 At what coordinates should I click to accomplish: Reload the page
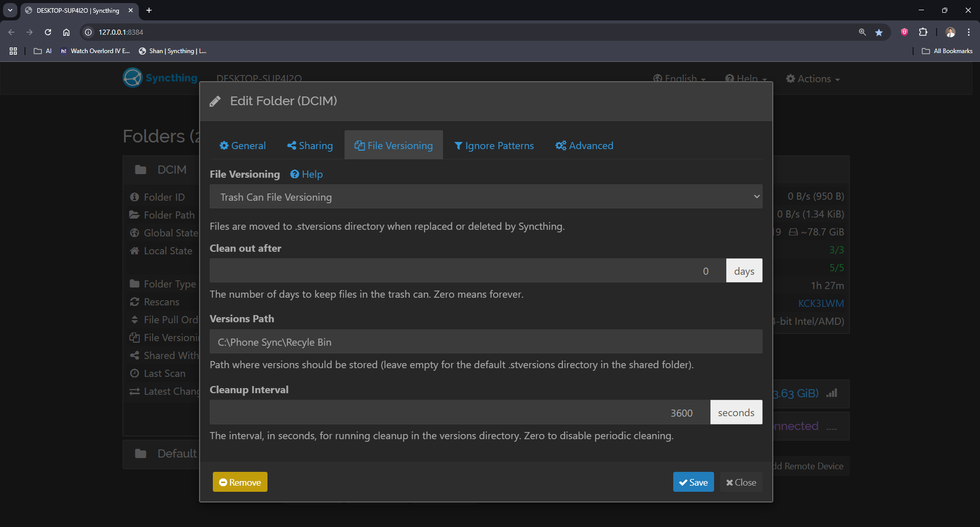click(48, 32)
